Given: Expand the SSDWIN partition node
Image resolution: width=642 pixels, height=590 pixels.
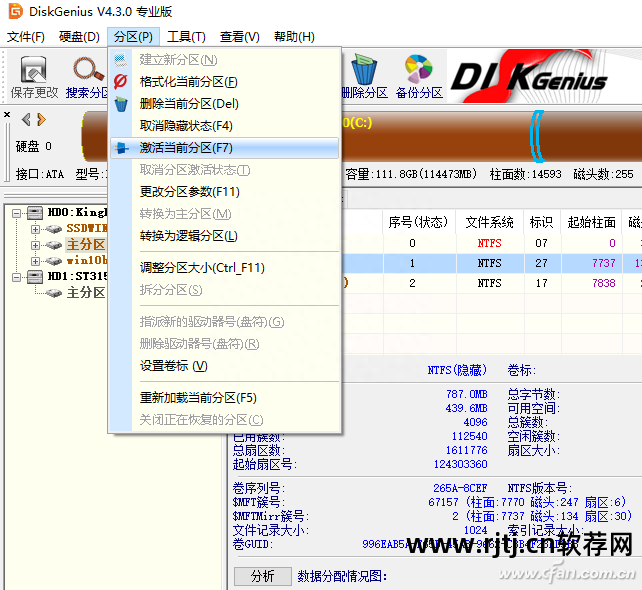Looking at the screenshot, I should 36,229.
